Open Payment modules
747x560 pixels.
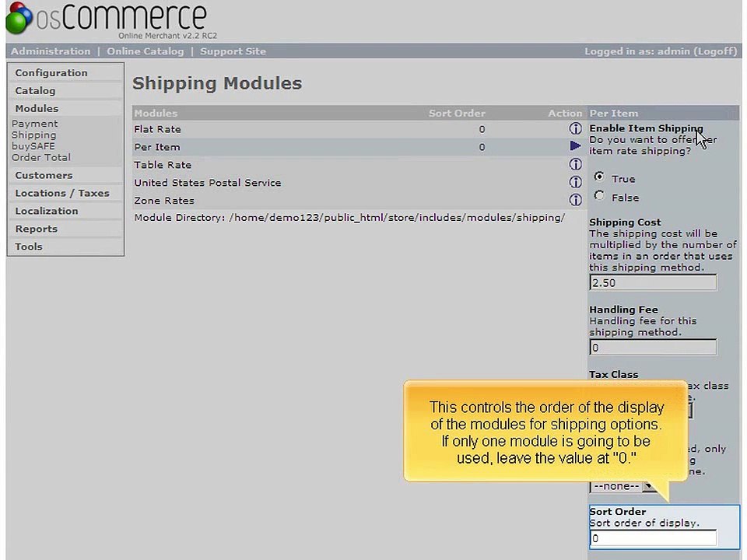pyautogui.click(x=34, y=124)
